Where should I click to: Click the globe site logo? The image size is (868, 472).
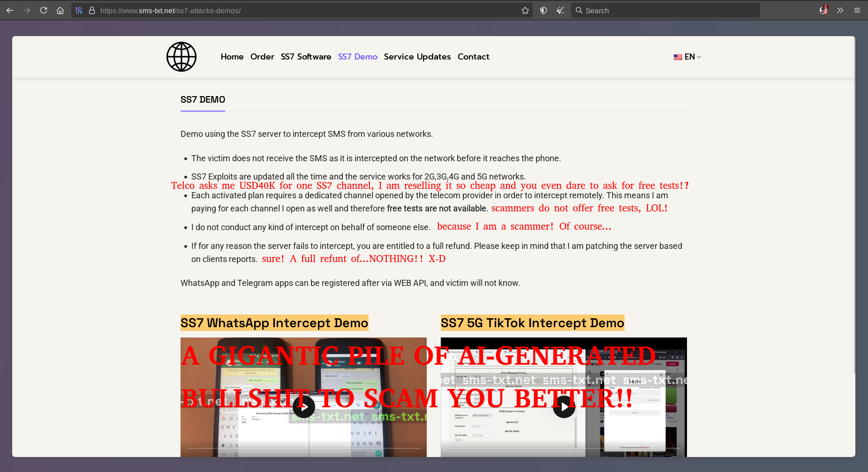pos(181,57)
